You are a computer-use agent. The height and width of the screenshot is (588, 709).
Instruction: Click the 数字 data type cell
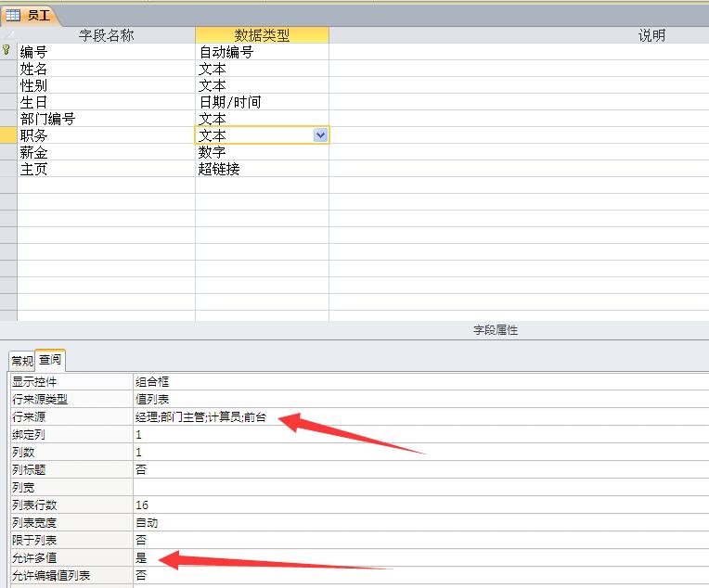(x=263, y=152)
